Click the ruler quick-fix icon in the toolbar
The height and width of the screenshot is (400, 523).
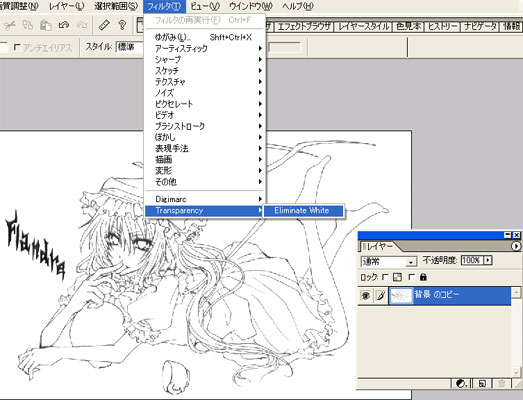click(x=104, y=25)
